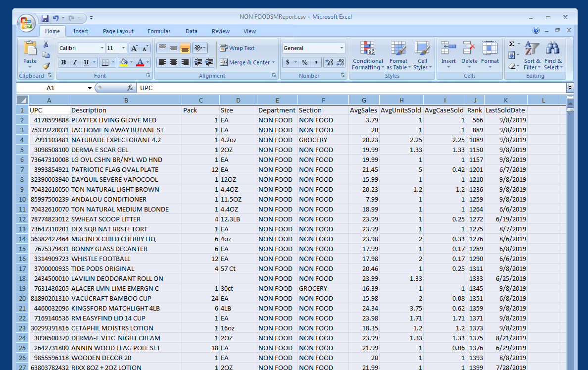
Task: Increase the cell indent
Action: pos(209,62)
